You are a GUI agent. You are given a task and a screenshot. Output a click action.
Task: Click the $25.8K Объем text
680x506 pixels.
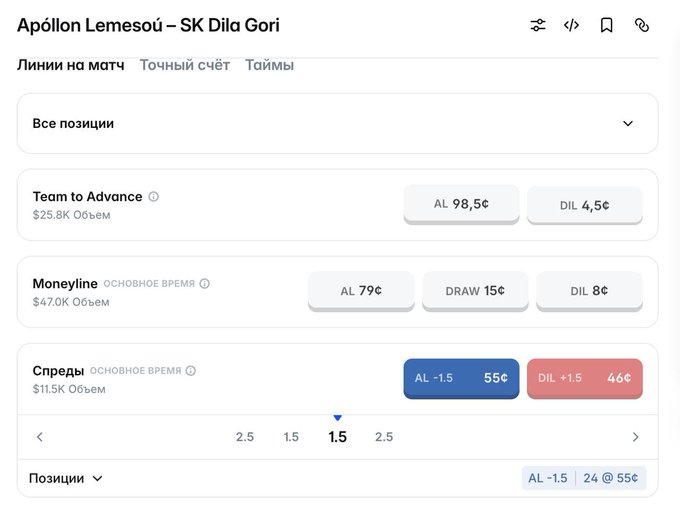72,215
